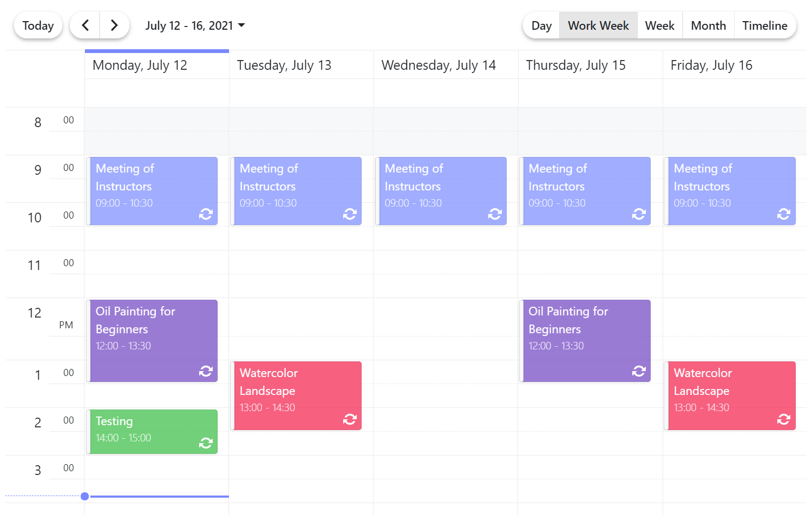Image resolution: width=812 pixels, height=515 pixels.
Task: Switch to the Month view
Action: tap(708, 25)
